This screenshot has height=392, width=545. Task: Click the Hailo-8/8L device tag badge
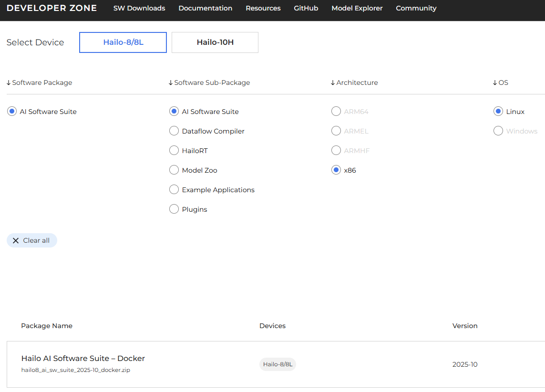click(278, 364)
